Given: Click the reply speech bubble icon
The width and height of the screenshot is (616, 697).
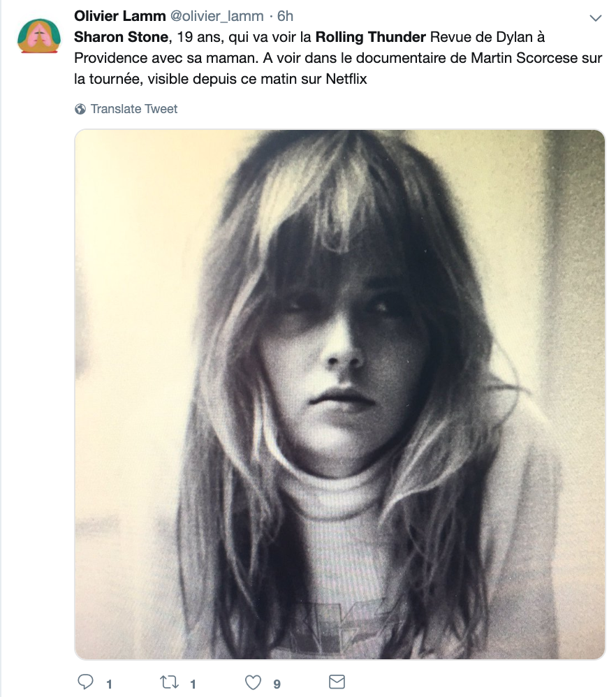Looking at the screenshot, I should point(85,682).
